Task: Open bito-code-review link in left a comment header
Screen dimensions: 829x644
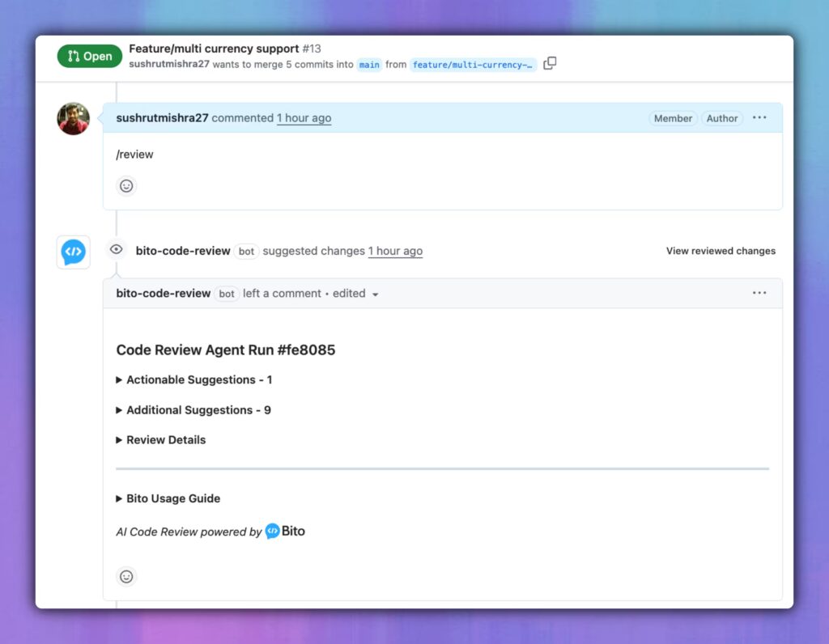Action: click(x=164, y=294)
